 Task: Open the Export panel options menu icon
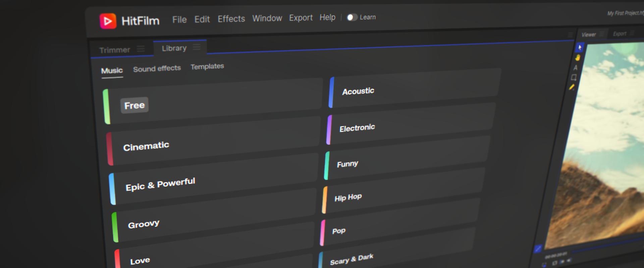(x=632, y=33)
